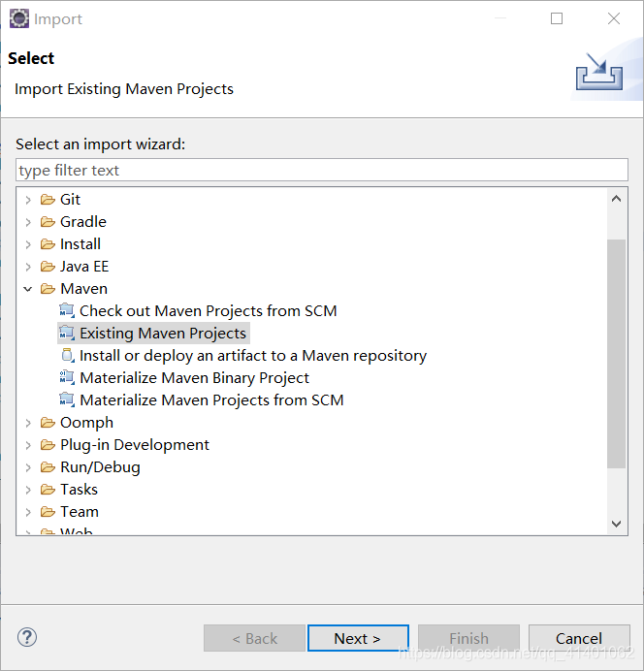Click the vertical scrollbar thumb
This screenshot has width=644, height=671.
click(616, 354)
